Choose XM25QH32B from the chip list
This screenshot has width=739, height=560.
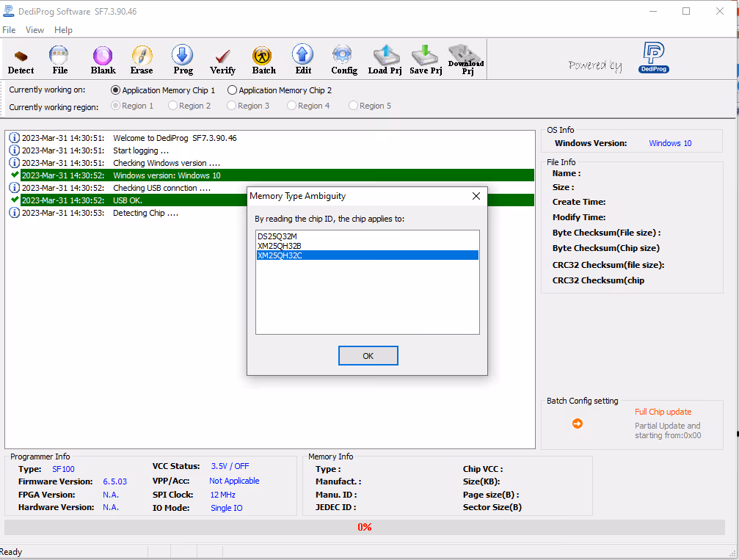click(368, 246)
